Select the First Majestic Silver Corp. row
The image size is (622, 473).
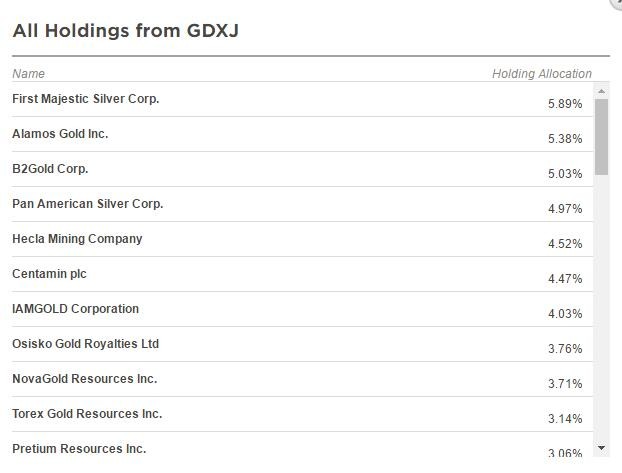click(x=302, y=100)
